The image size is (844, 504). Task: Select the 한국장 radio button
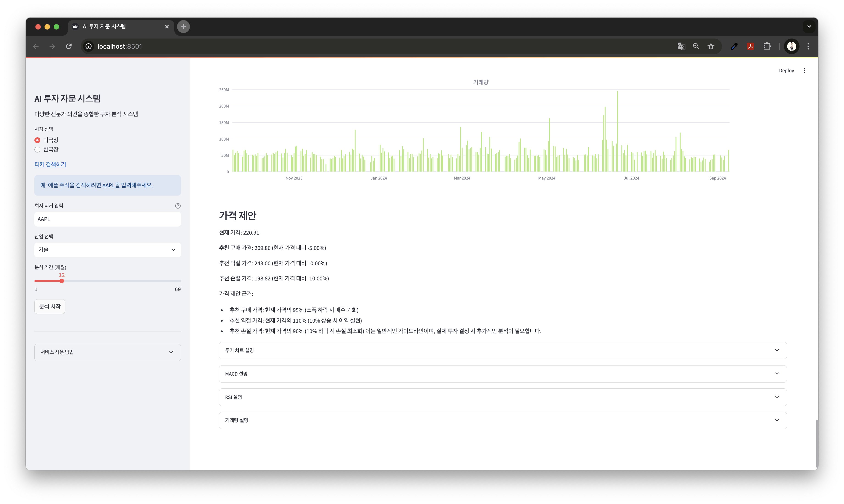37,150
